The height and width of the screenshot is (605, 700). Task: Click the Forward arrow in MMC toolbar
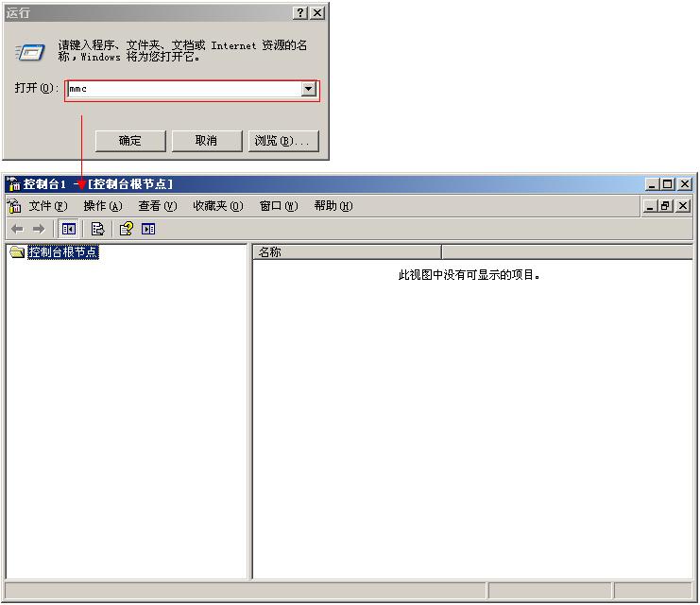pos(39,229)
